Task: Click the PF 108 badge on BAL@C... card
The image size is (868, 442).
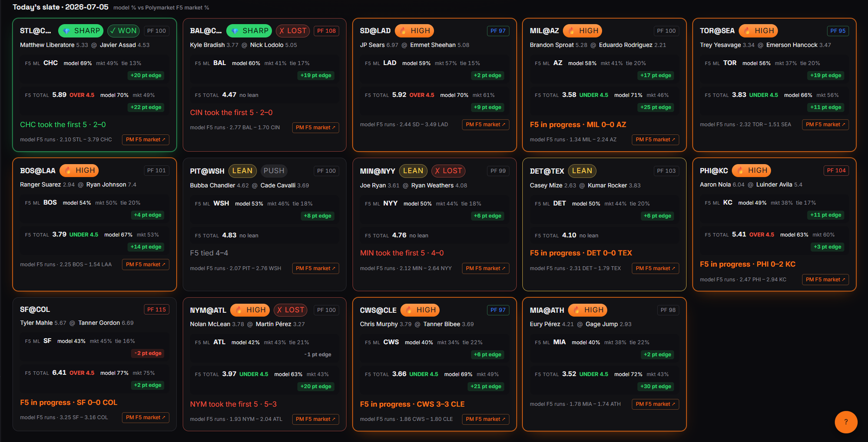Action: click(326, 31)
